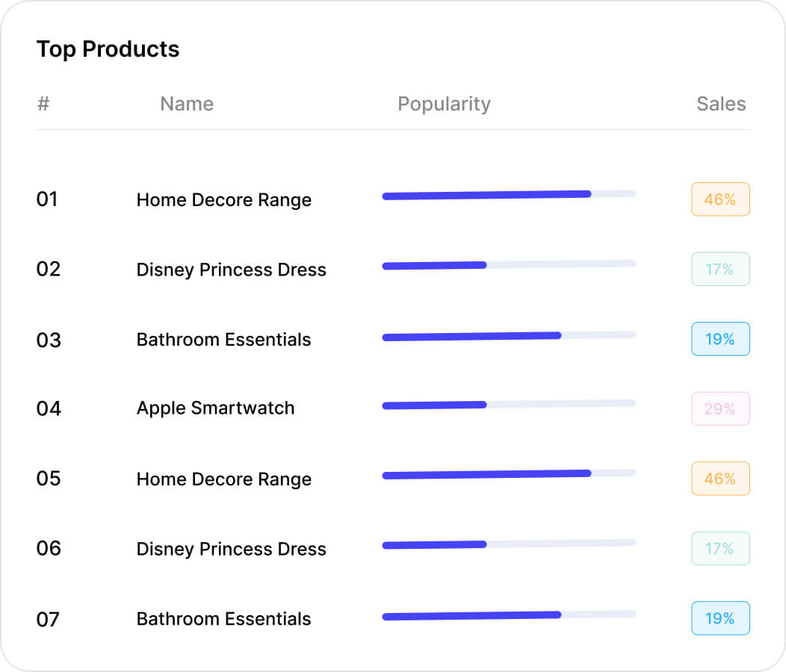Open Disney Princess Dress in row 06
786x672 pixels.
231,550
